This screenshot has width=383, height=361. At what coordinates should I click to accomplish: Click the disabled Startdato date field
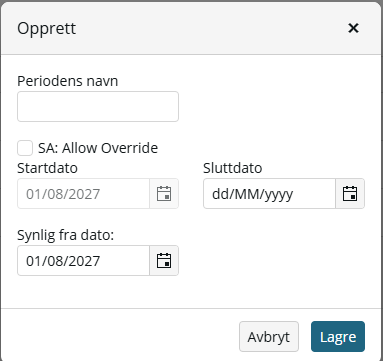click(x=83, y=194)
